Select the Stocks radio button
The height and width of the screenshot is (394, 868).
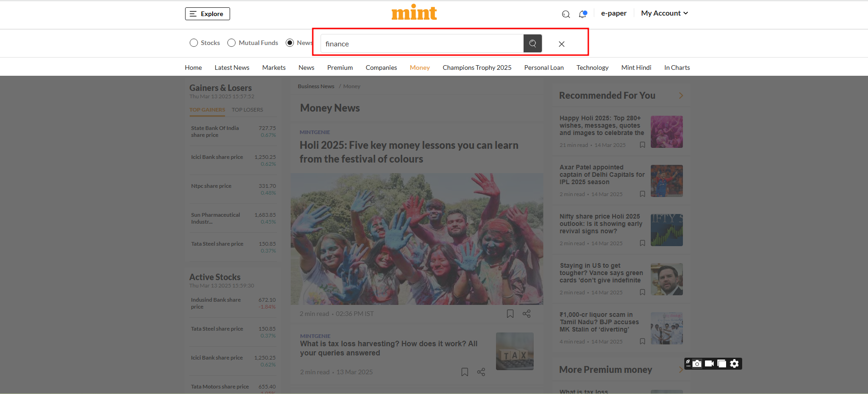coord(194,43)
